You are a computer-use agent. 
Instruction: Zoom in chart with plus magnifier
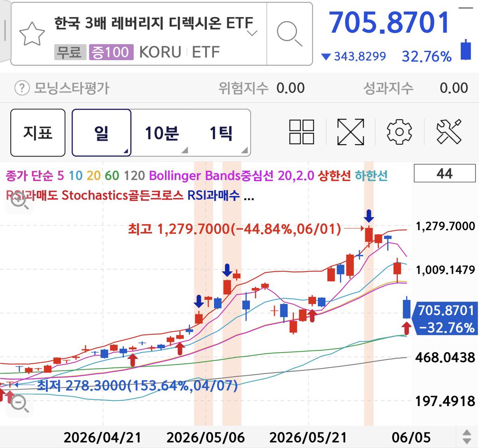point(19,200)
